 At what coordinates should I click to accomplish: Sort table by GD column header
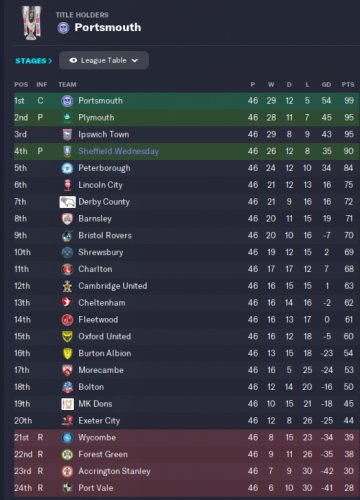326,85
